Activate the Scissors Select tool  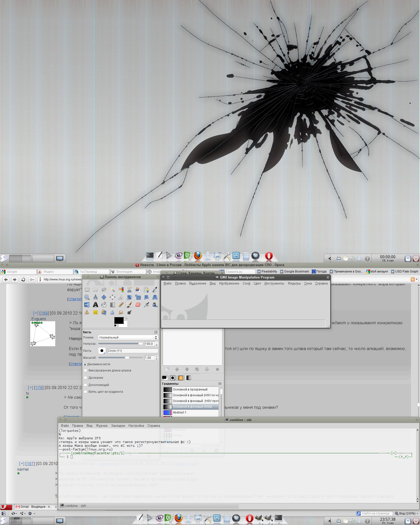tap(129, 289)
